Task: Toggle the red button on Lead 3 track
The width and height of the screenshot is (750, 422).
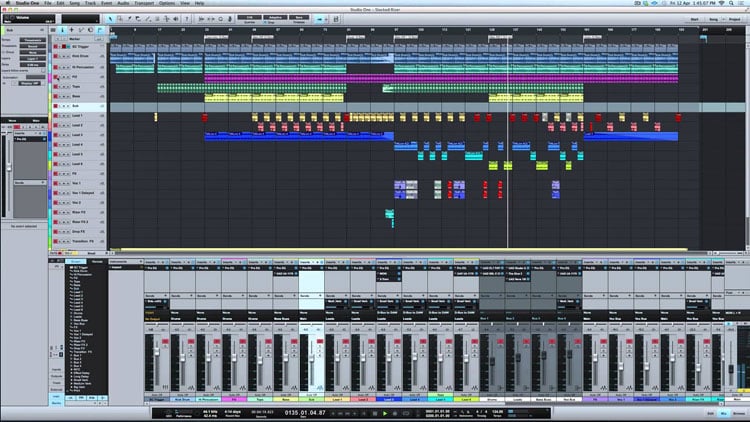Action: [x=55, y=135]
